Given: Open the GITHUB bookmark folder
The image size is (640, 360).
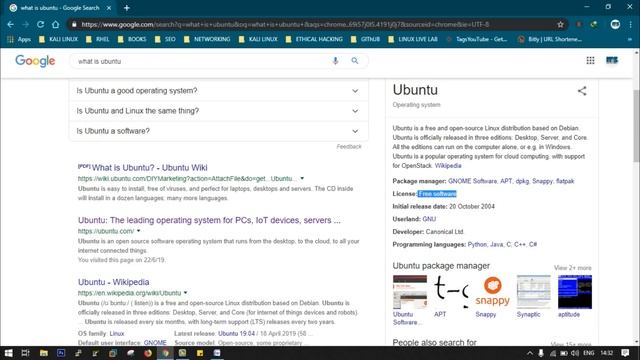Looking at the screenshot, I should pyautogui.click(x=365, y=39).
